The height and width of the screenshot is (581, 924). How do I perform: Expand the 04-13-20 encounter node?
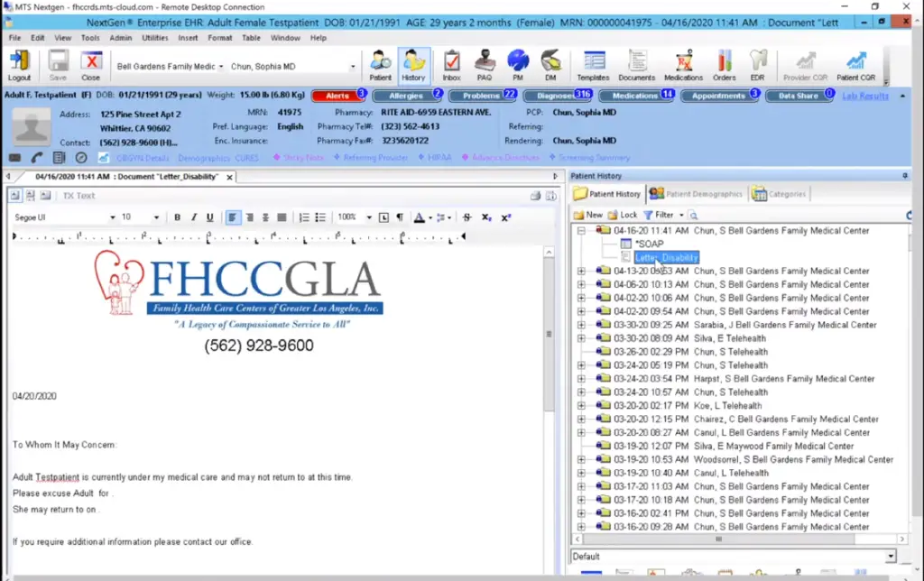[x=581, y=271]
